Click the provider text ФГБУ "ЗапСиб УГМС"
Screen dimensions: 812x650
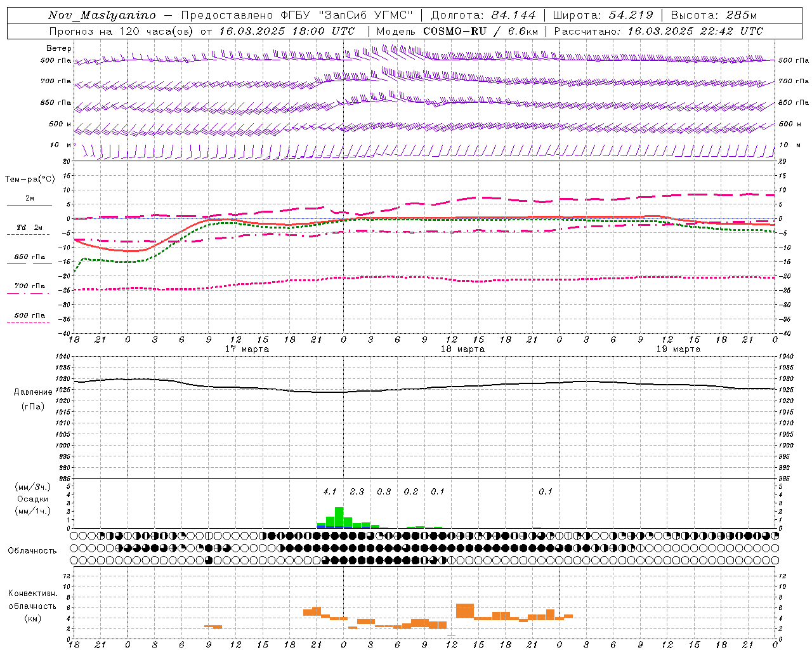pos(347,15)
